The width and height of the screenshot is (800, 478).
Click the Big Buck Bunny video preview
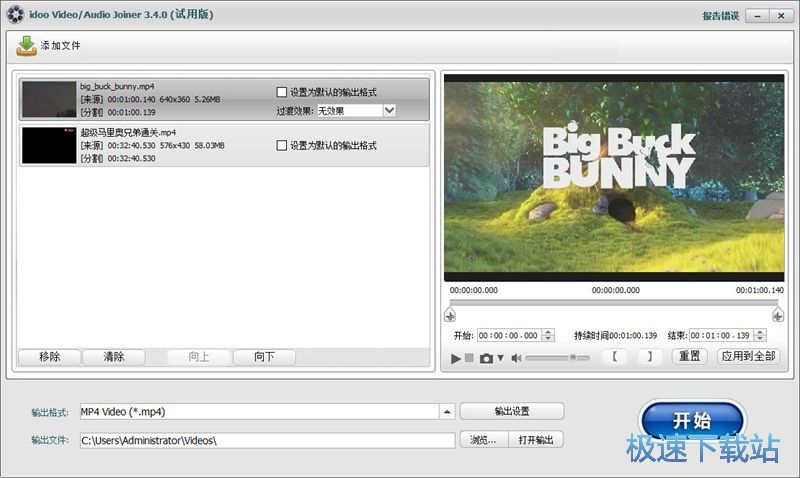click(614, 178)
